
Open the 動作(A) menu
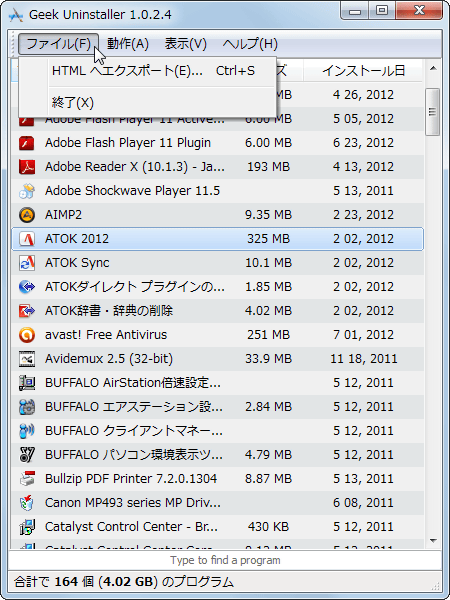click(128, 44)
